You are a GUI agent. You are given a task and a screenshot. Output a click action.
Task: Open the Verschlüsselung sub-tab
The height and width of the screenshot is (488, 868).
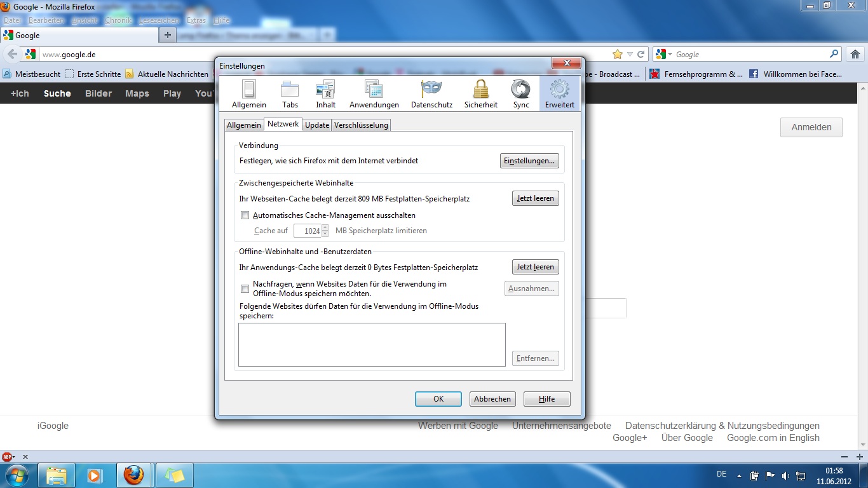[361, 125]
